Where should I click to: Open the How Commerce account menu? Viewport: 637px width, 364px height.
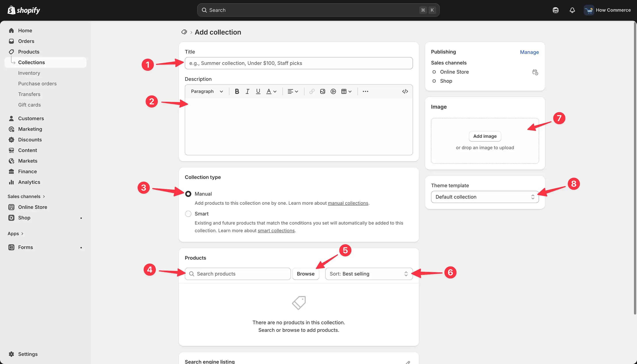click(x=608, y=10)
